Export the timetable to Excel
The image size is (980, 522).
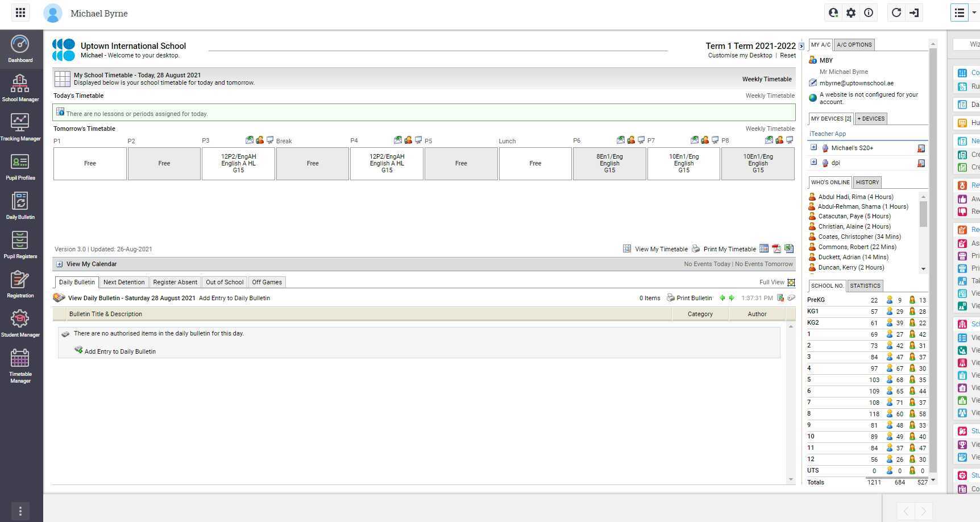click(789, 248)
